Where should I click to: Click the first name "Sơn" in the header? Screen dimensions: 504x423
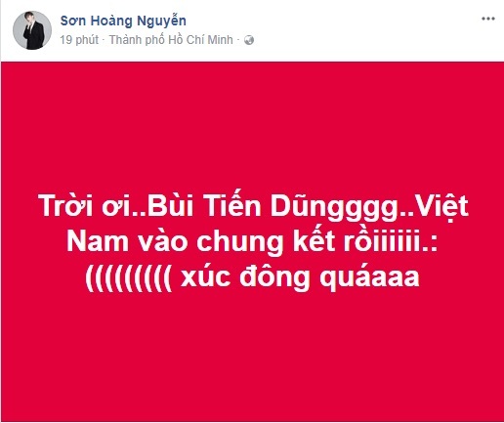(x=73, y=21)
